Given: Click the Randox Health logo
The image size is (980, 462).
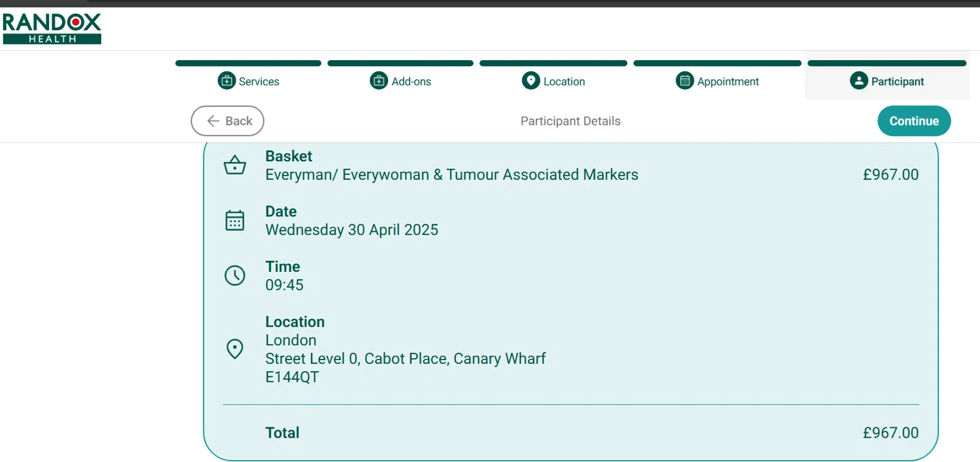Looking at the screenshot, I should click(x=52, y=29).
